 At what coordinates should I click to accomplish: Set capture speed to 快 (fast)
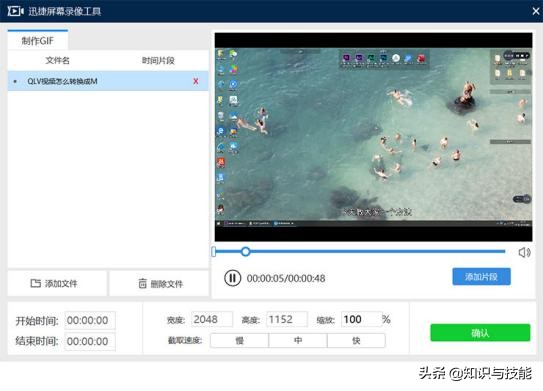click(356, 340)
